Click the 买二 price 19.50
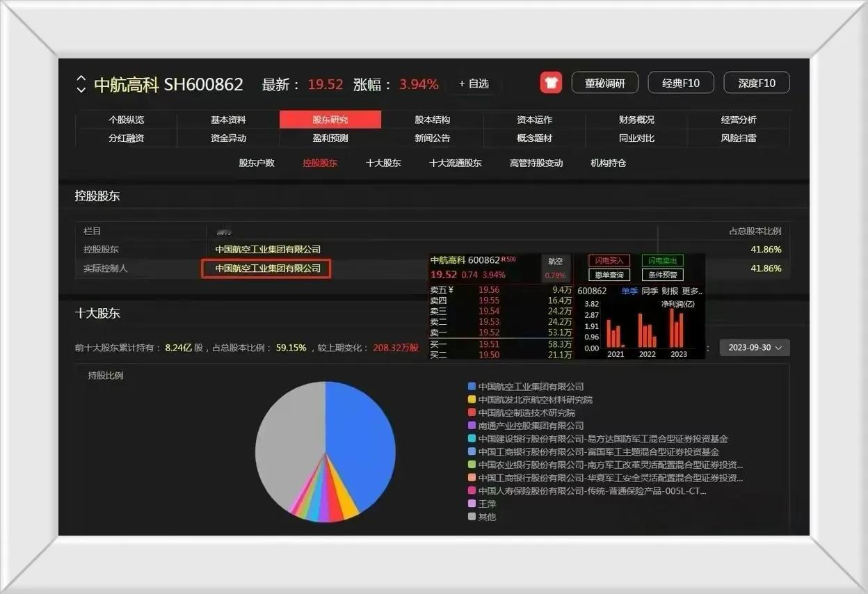 [x=489, y=355]
